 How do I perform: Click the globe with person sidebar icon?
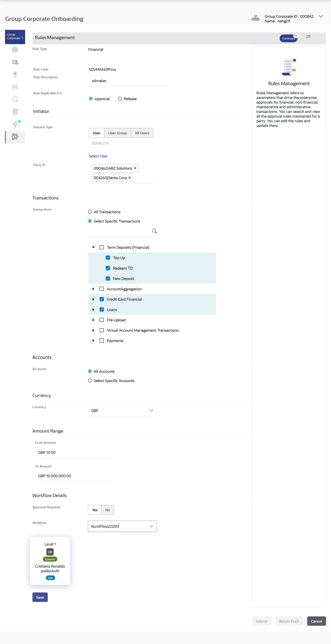click(x=15, y=62)
